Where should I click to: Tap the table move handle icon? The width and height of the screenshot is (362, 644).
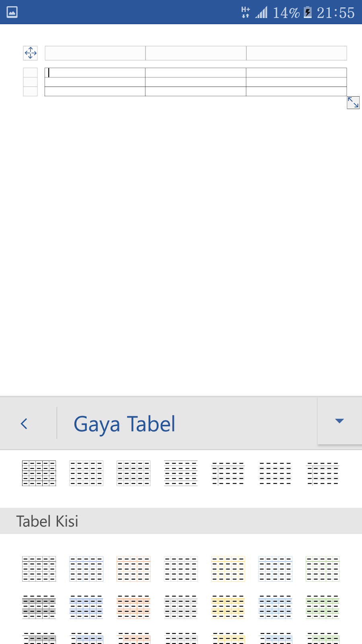pyautogui.click(x=31, y=53)
